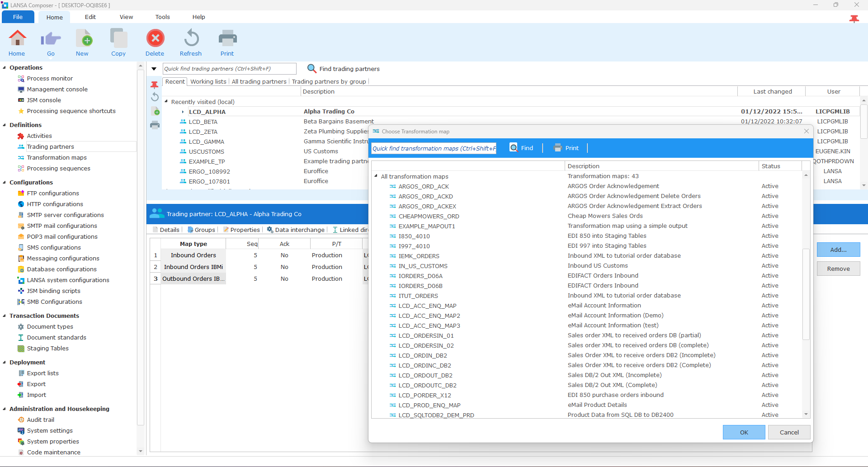Viewport: 868px width, 467px height.
Task: Open Activities under Definitions
Action: coord(39,136)
